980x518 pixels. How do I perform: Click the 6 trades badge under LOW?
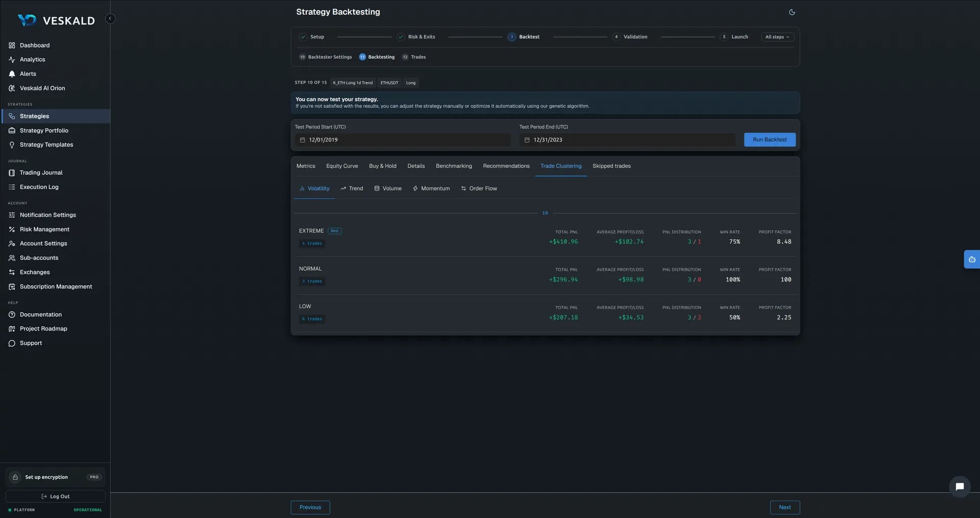coord(312,319)
